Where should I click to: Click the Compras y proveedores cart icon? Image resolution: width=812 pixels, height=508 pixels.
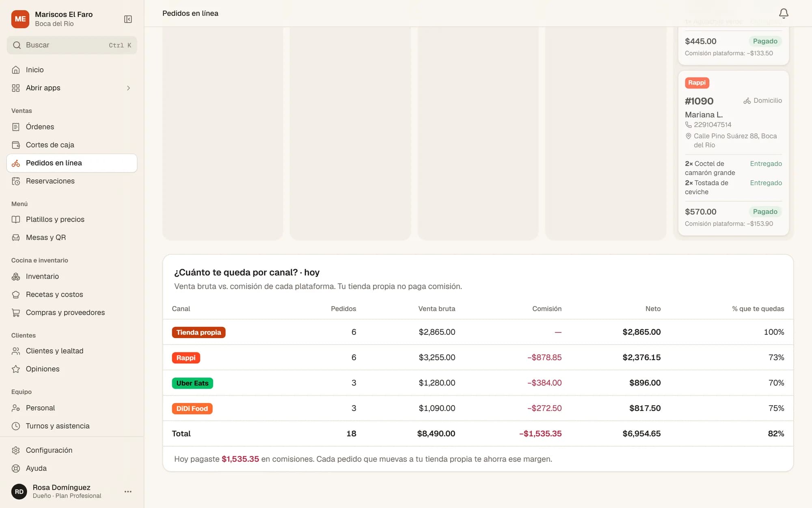[x=16, y=313]
